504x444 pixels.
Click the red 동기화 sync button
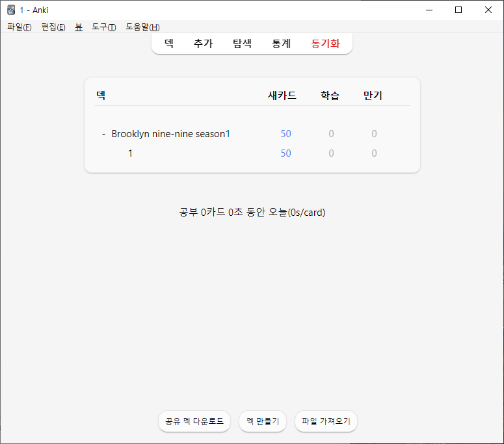tap(325, 44)
